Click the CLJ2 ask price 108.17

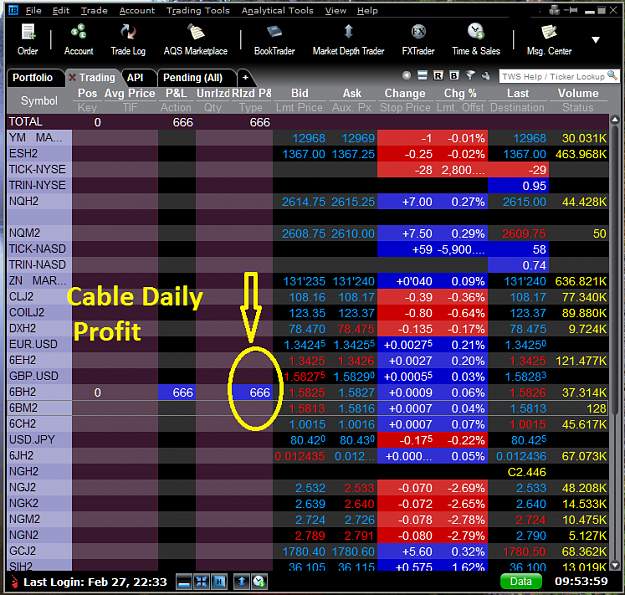357,297
